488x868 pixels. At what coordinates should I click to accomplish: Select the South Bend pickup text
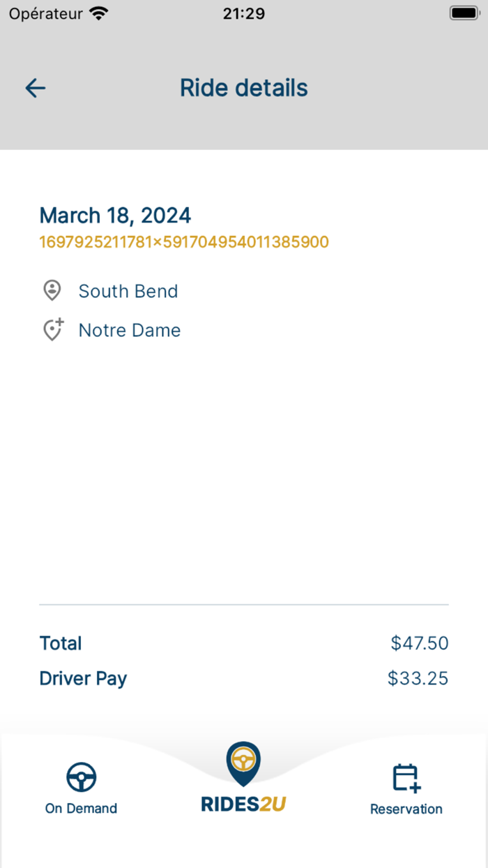128,291
